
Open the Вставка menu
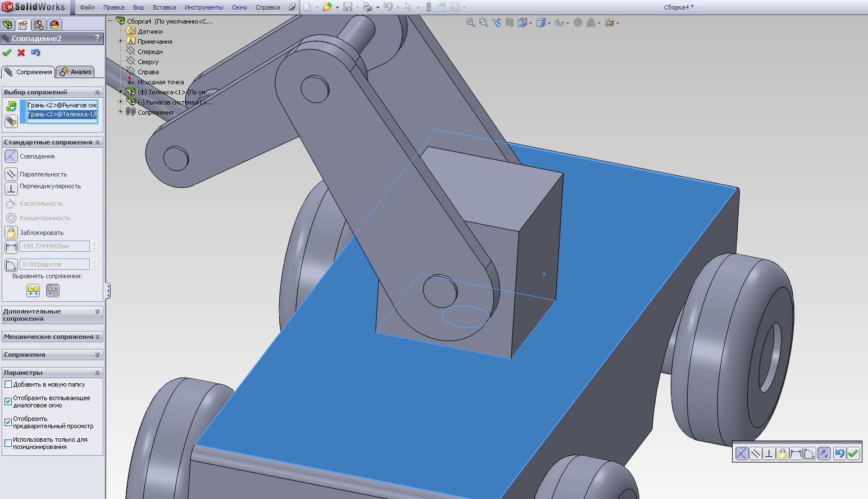coord(164,7)
